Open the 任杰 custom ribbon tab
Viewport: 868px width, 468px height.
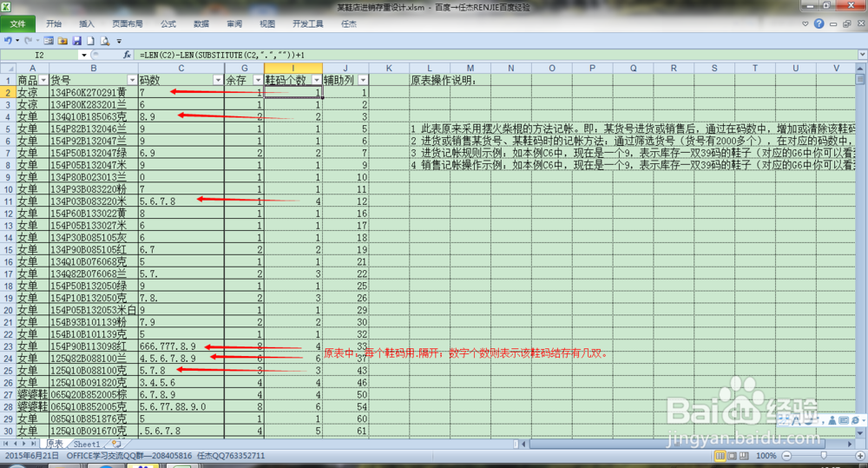(349, 23)
